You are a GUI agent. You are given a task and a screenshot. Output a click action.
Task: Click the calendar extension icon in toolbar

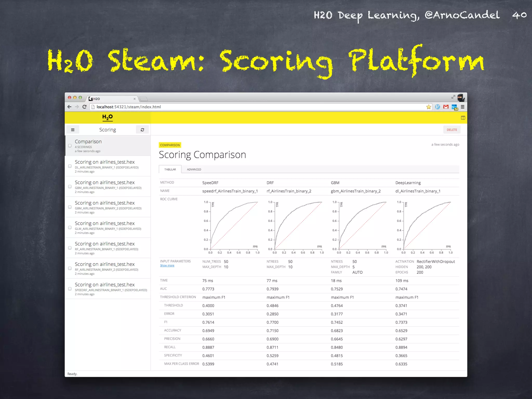point(455,107)
